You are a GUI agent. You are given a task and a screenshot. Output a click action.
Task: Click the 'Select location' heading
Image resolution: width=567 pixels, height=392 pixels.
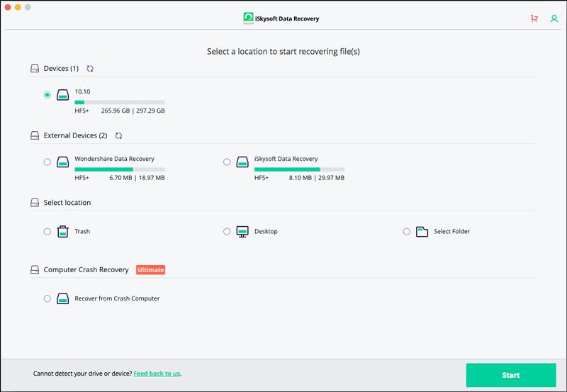pyautogui.click(x=67, y=203)
